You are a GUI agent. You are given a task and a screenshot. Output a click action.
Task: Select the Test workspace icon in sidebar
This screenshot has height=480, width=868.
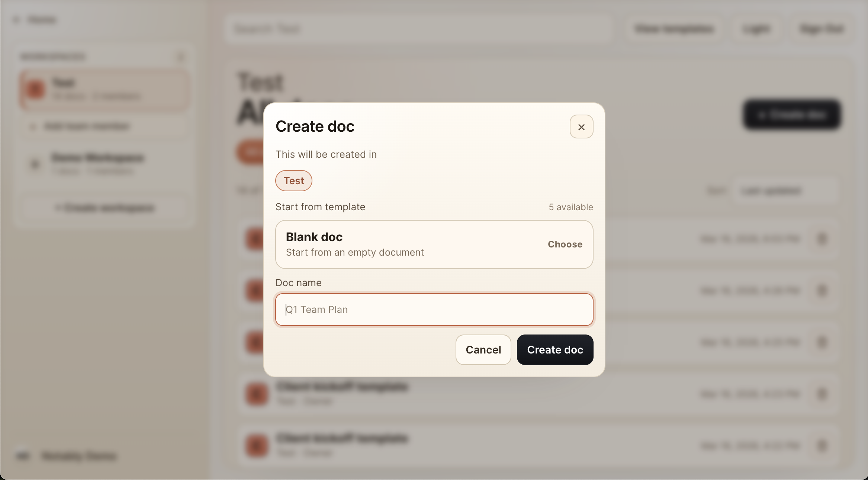click(x=35, y=89)
